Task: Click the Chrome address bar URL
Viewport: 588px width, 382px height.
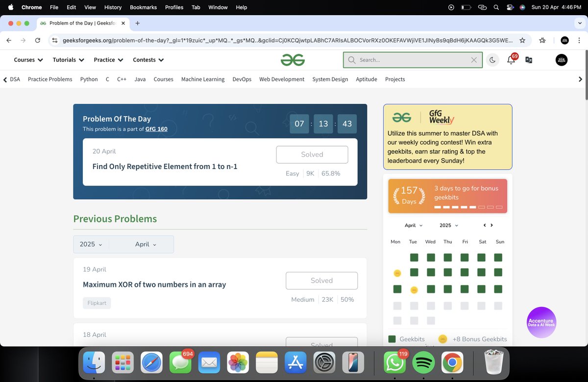Action: [x=288, y=41]
